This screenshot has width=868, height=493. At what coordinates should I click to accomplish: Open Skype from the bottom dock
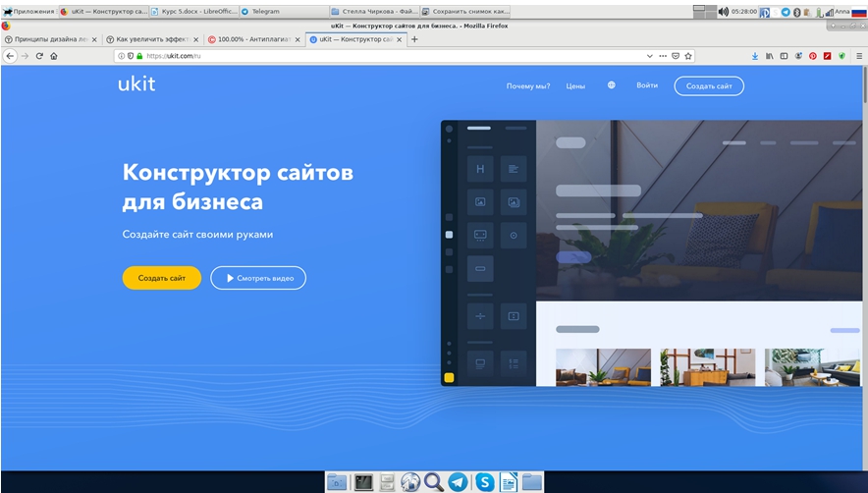tap(484, 482)
